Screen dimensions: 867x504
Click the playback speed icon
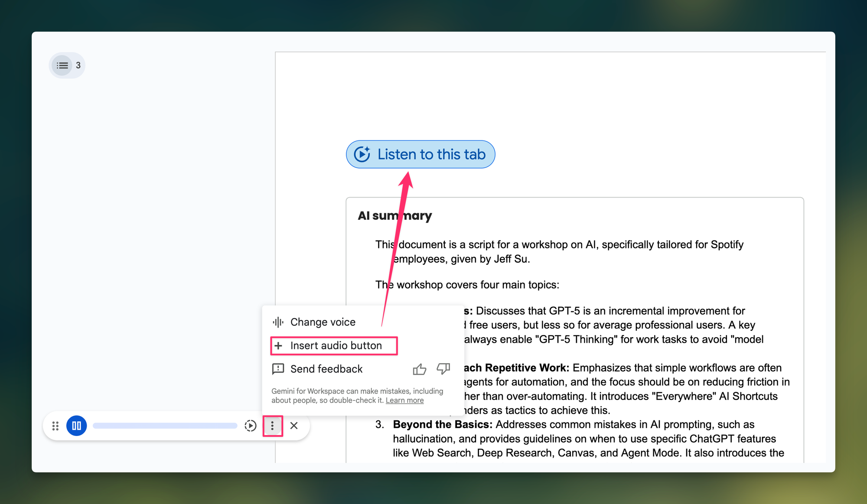(x=251, y=426)
